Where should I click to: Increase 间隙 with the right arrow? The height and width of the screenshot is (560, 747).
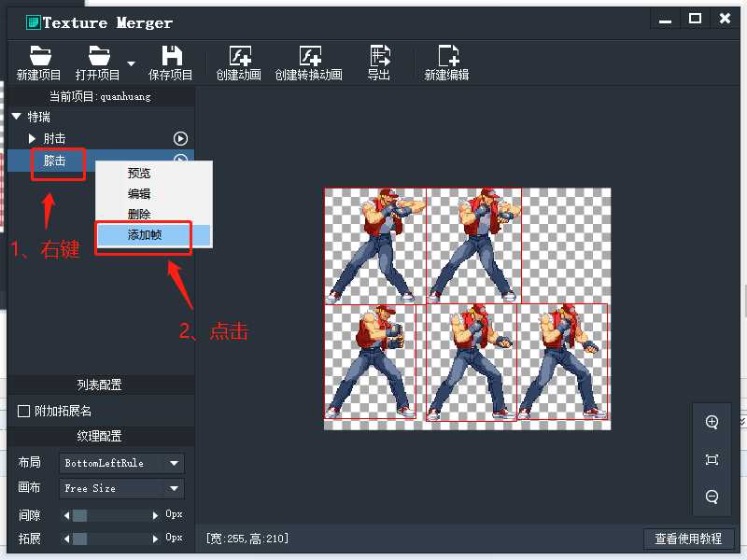(155, 515)
